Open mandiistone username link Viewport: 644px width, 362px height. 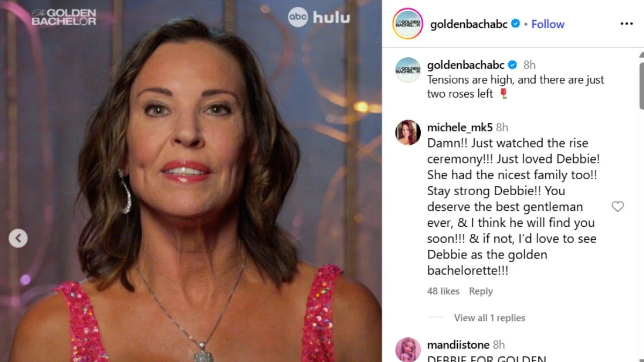[458, 345]
